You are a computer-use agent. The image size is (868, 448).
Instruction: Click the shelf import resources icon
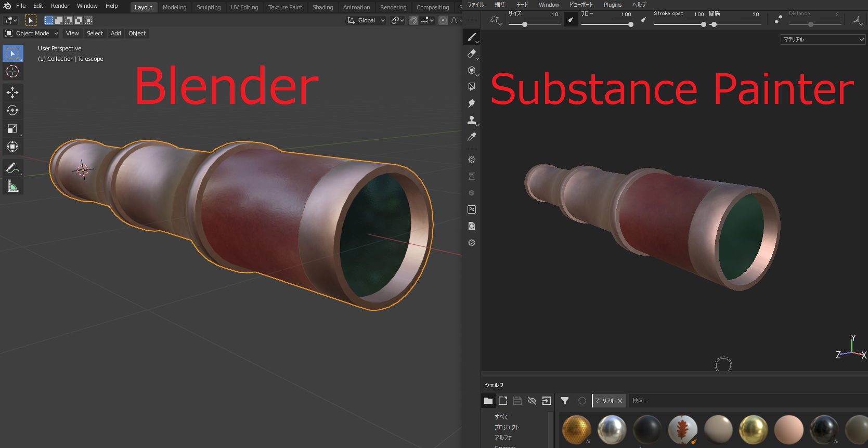pos(546,401)
